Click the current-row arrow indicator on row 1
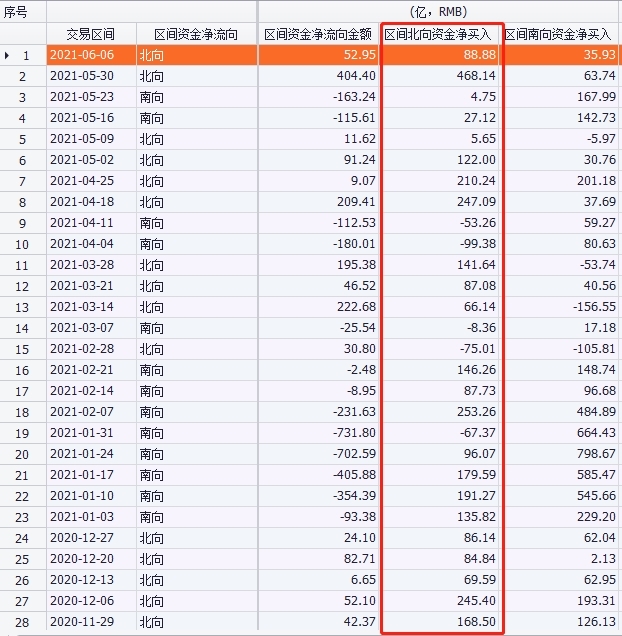The width and height of the screenshot is (622, 636). [7, 55]
